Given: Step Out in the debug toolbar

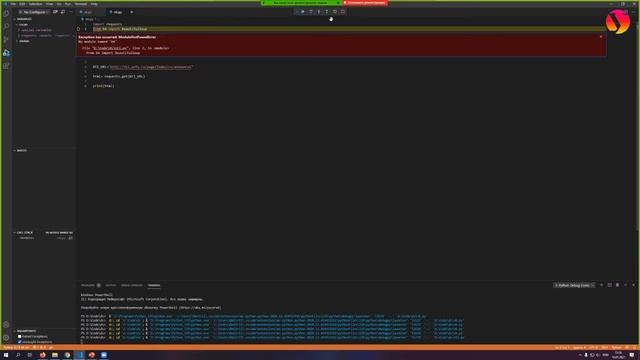Looking at the screenshot, I should click(327, 12).
